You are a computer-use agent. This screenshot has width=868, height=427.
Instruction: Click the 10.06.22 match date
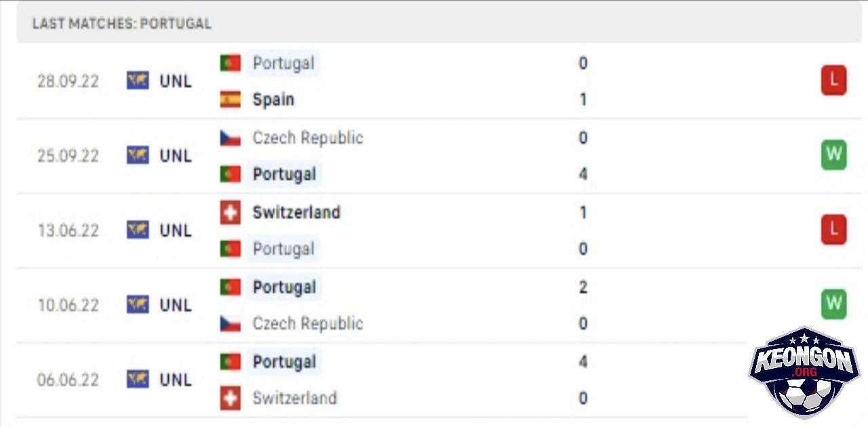coord(68,306)
